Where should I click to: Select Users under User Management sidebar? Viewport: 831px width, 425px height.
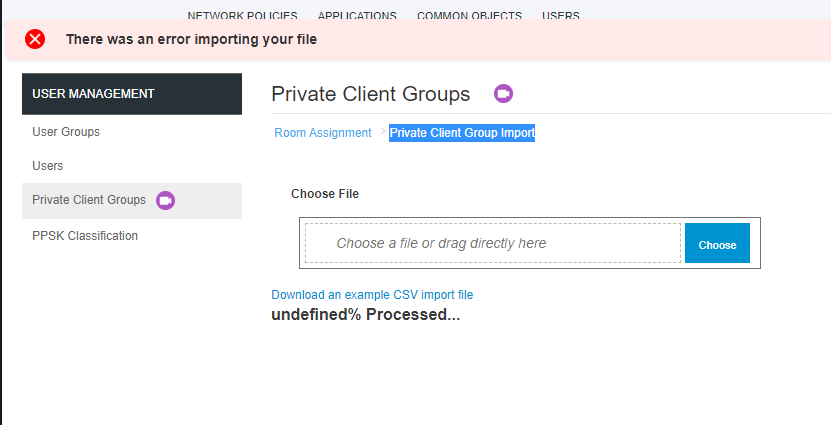coord(48,166)
